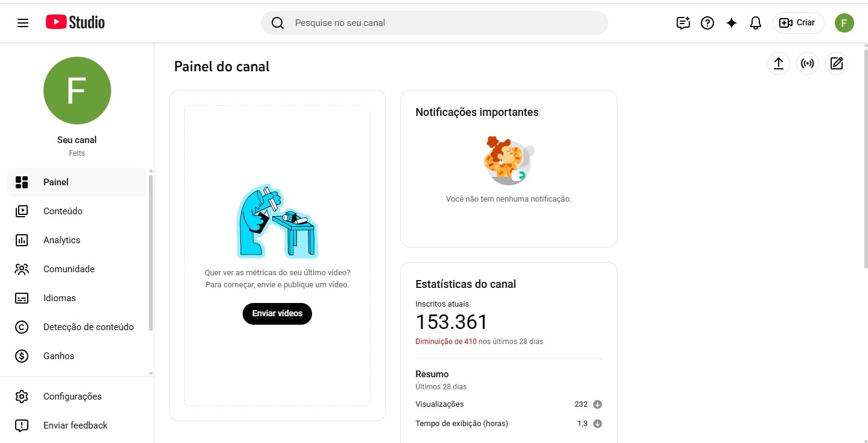This screenshot has height=443, width=868.
Task: Open Analytics from the sidebar
Action: tap(62, 240)
